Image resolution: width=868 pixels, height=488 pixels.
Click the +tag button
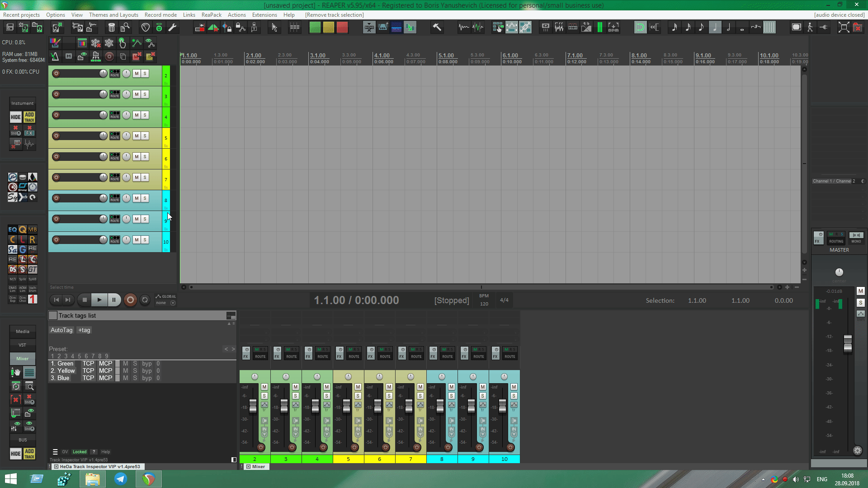pos(85,330)
